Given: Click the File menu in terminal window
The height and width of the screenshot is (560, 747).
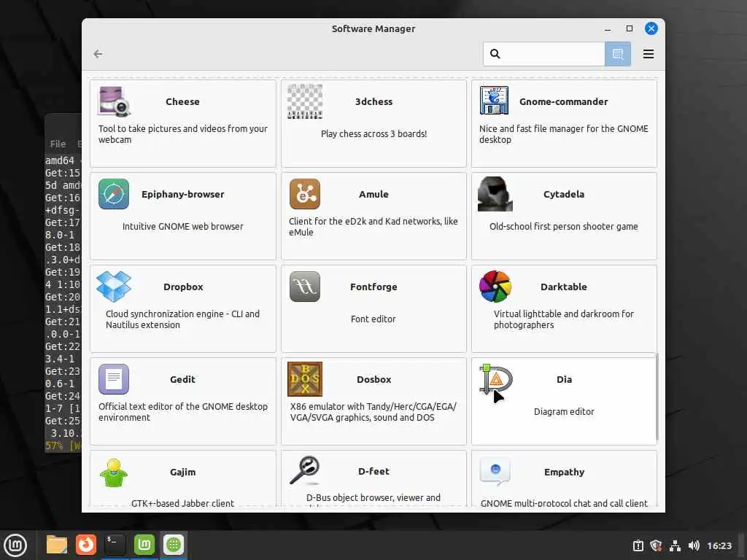Looking at the screenshot, I should point(58,144).
